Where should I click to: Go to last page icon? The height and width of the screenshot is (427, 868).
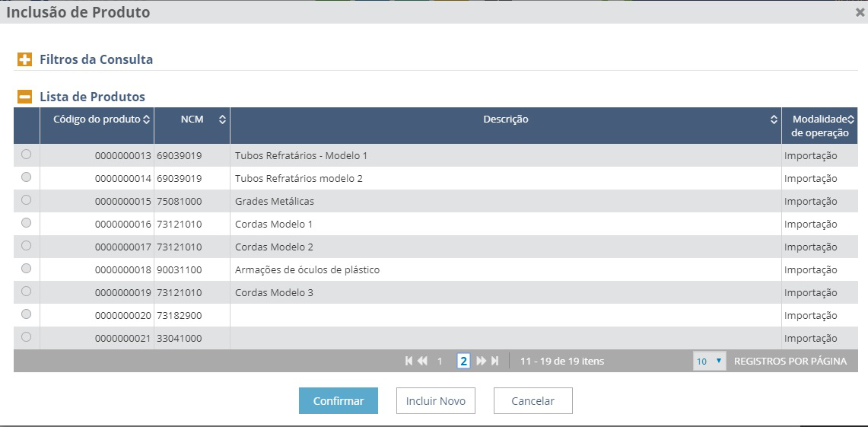[x=495, y=361]
